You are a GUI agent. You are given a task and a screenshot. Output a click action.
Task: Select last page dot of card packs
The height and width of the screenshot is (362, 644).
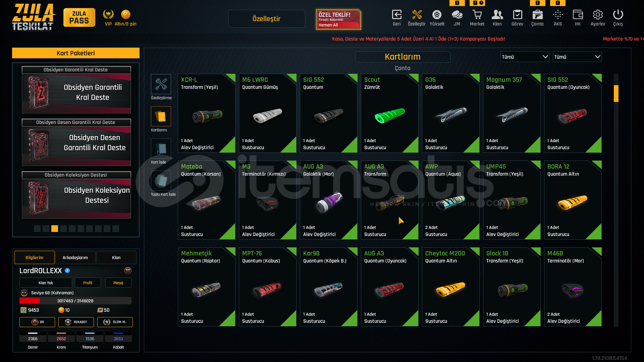pyautogui.click(x=116, y=229)
